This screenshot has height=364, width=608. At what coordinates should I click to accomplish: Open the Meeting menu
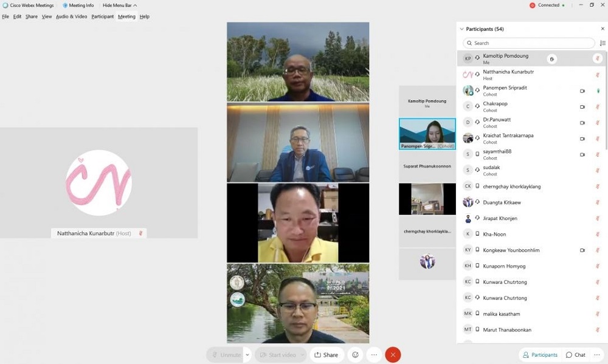tap(126, 16)
